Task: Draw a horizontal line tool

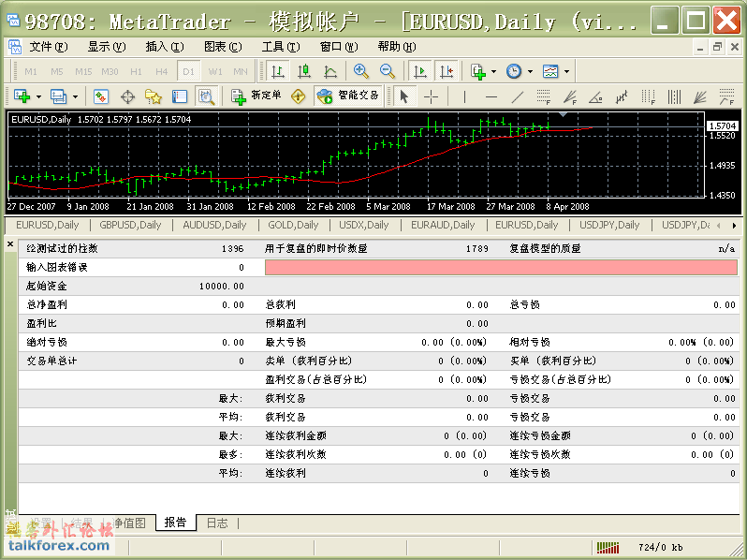Action: click(491, 96)
